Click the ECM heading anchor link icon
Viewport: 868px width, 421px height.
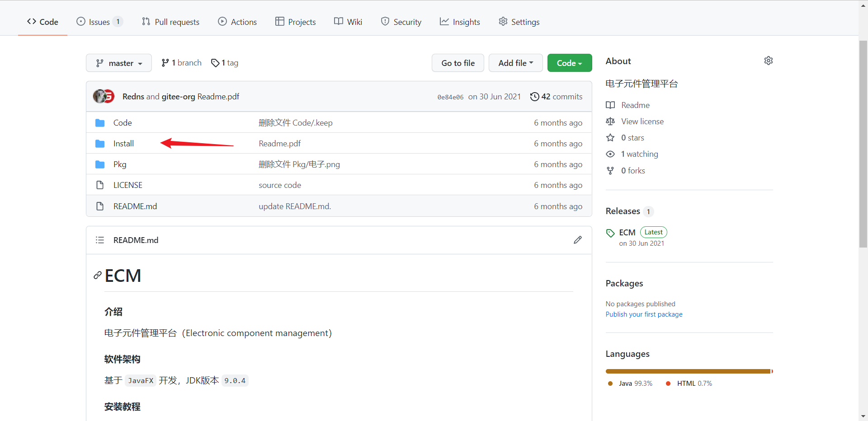pos(97,276)
